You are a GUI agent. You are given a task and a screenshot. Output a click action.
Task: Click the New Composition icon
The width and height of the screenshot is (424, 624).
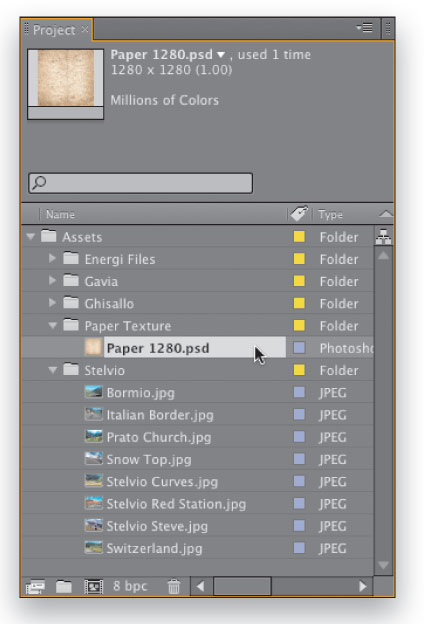point(94,587)
